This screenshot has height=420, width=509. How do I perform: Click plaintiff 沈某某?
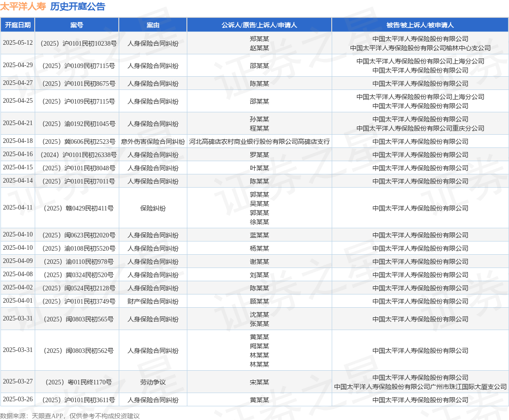[x=260, y=315]
